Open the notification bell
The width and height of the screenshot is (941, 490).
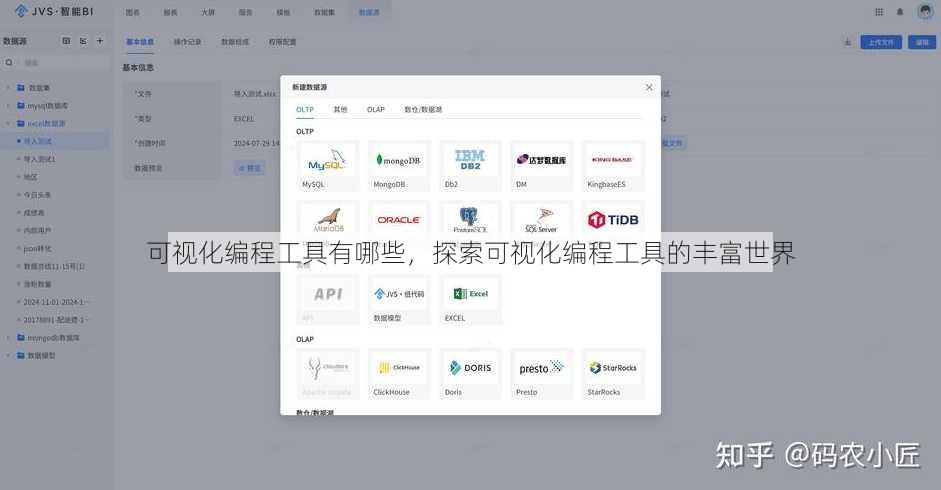tap(900, 12)
